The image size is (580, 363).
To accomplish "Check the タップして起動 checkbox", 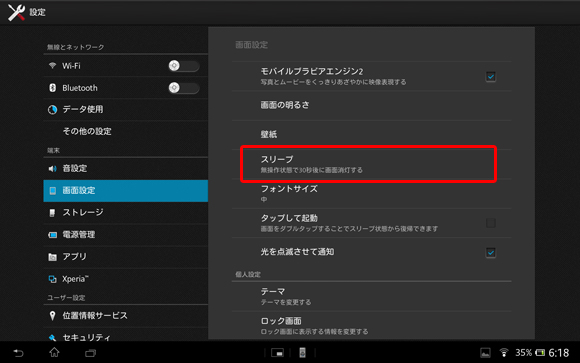I will pyautogui.click(x=490, y=223).
